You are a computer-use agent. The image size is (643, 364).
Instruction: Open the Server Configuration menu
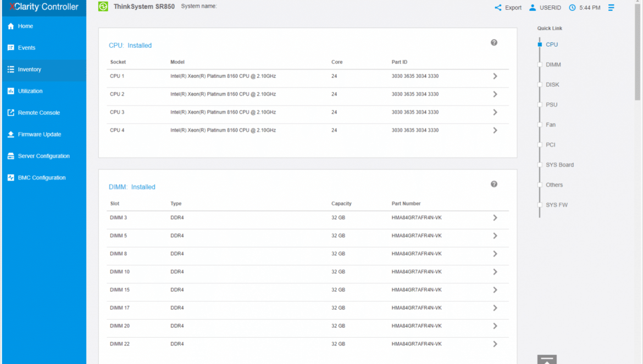45,156
